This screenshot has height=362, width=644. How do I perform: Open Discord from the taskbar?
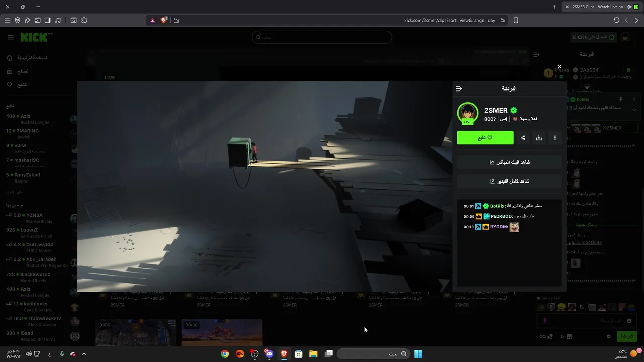269,354
